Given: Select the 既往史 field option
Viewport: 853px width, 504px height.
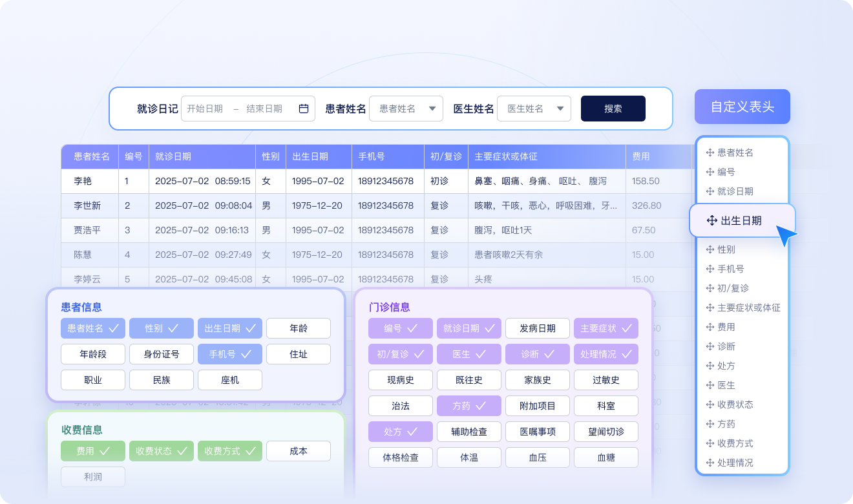Looking at the screenshot, I should pos(469,380).
